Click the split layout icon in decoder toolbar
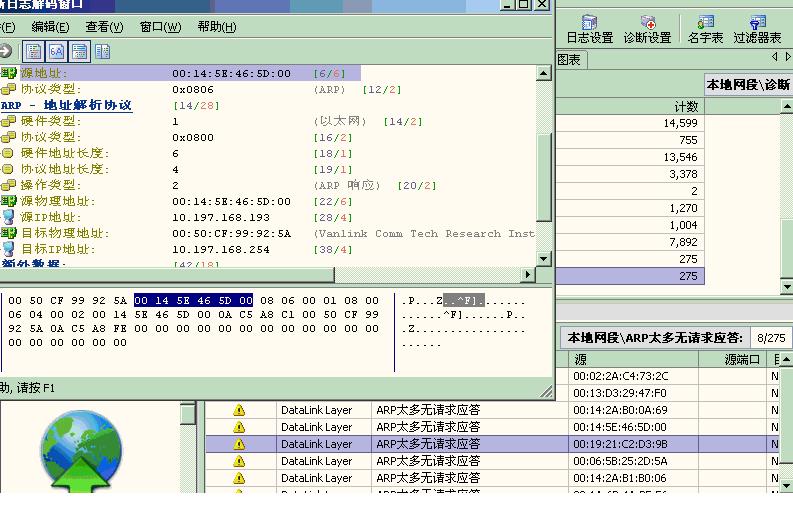This screenshot has width=793, height=512. pyautogui.click(x=102, y=51)
